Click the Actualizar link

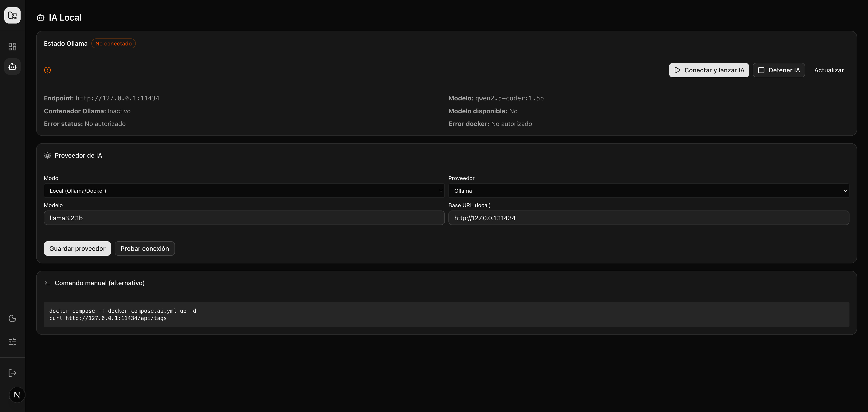click(829, 70)
